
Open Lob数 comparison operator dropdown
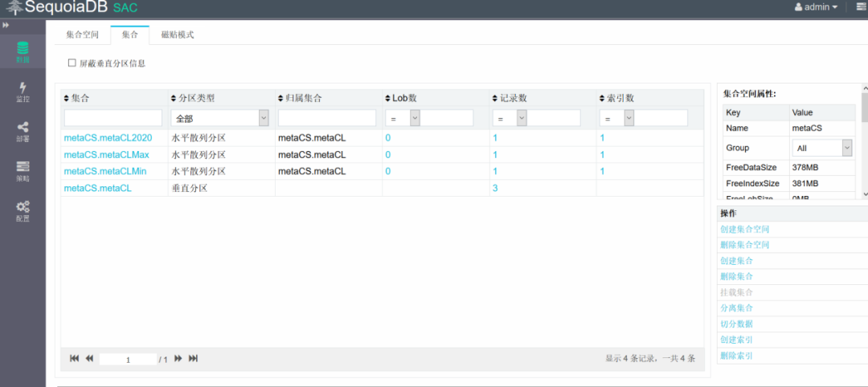403,118
